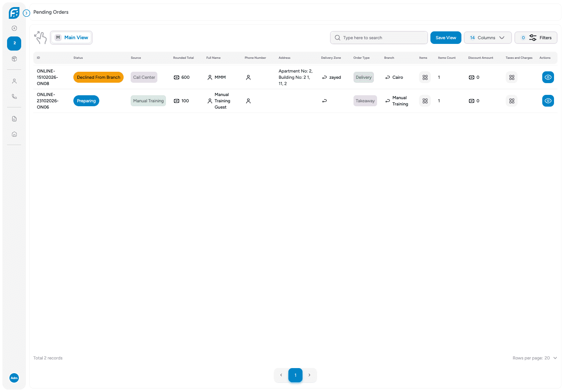View details of order ONLINE-15102026-ON08
This screenshot has width=565, height=392.
click(548, 77)
